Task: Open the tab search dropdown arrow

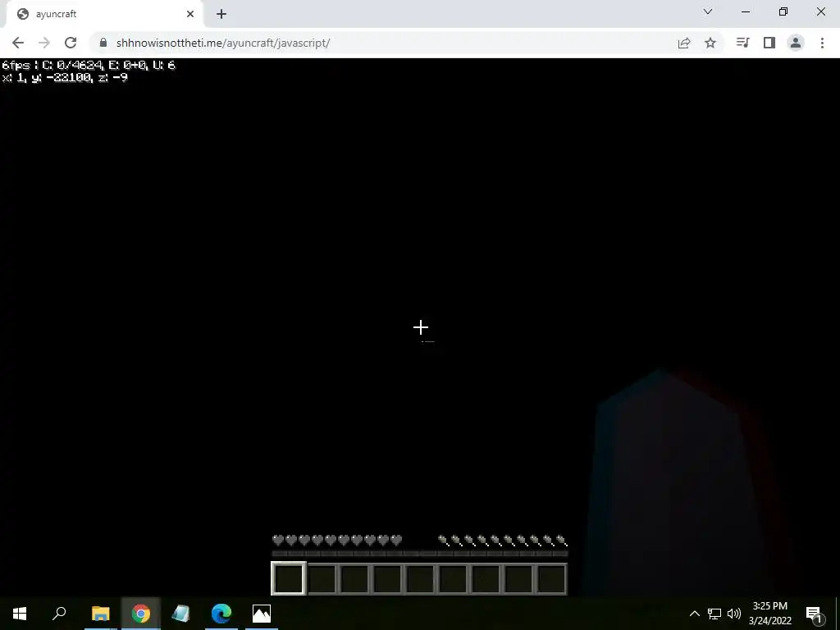Action: click(x=708, y=11)
